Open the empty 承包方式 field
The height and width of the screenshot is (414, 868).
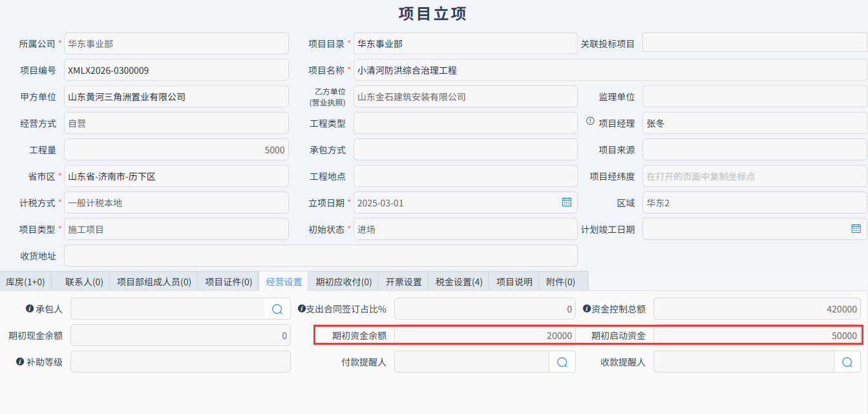click(x=465, y=149)
